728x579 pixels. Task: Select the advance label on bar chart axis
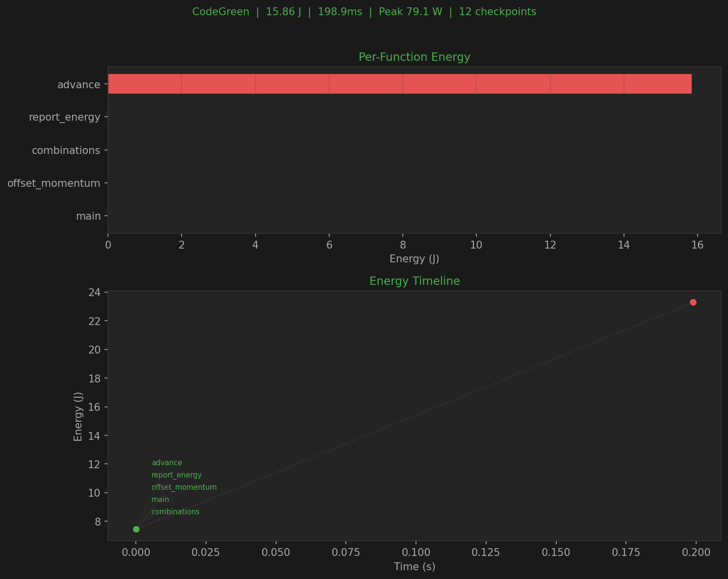[x=78, y=85]
